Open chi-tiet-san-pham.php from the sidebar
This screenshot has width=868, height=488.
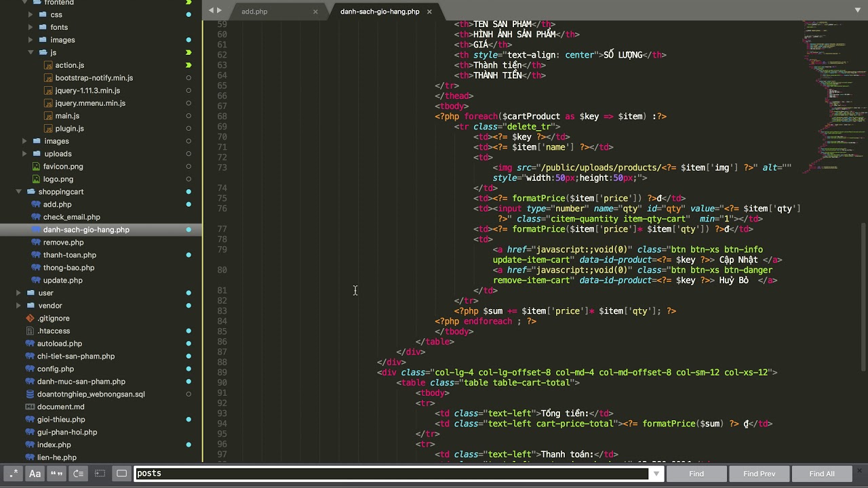coord(76,357)
